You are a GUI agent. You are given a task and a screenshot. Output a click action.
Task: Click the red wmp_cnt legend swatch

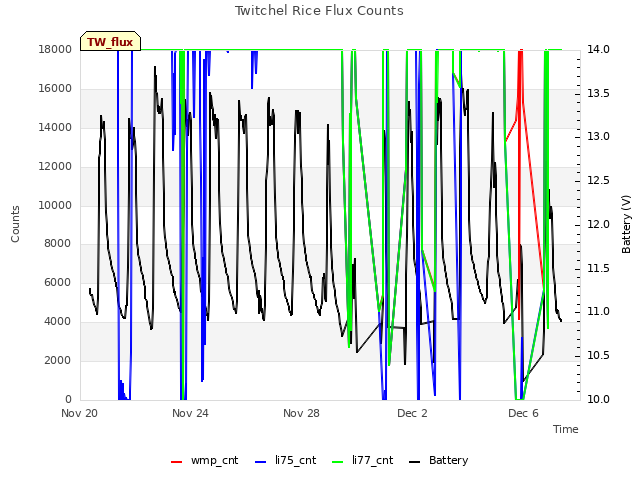tap(176, 462)
